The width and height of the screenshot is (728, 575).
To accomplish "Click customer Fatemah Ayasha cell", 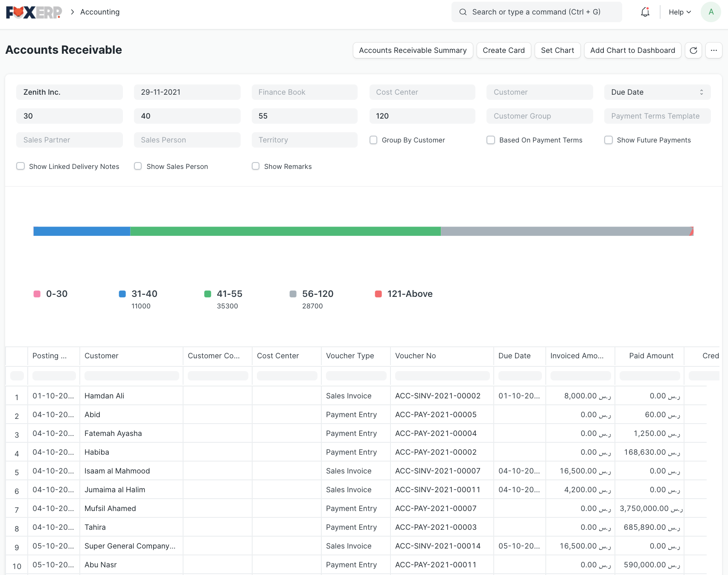I will [131, 433].
